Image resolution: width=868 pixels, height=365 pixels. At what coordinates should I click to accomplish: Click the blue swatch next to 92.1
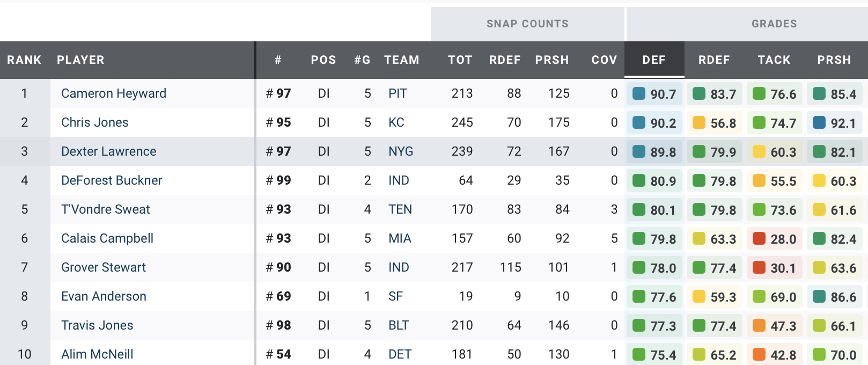click(819, 123)
